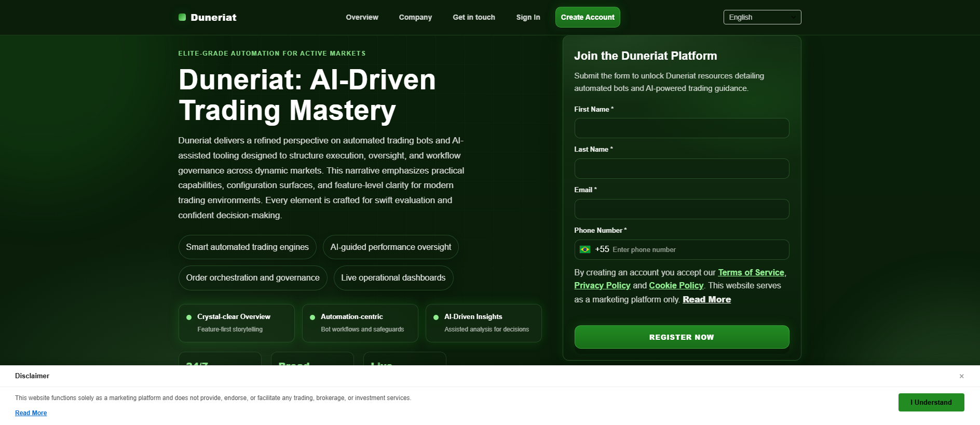Click the Join the Duneriat Platform heading
The image size is (980, 425).
645,56
